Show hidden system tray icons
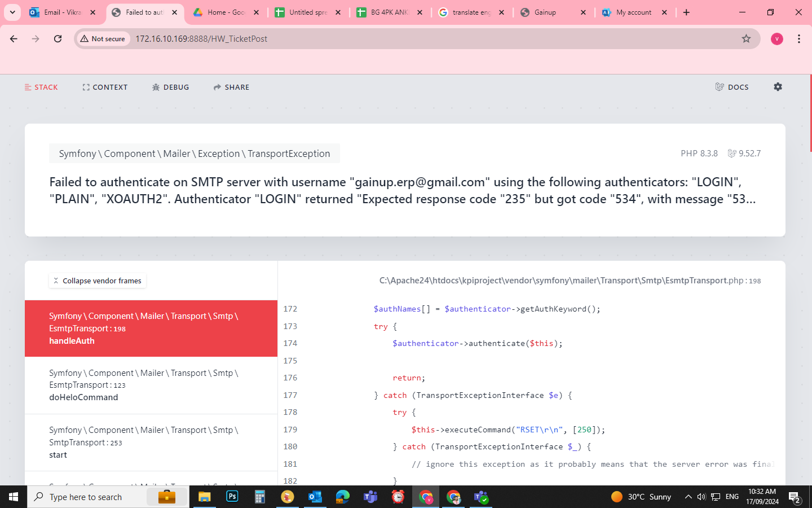This screenshot has height=508, width=812. point(688,497)
